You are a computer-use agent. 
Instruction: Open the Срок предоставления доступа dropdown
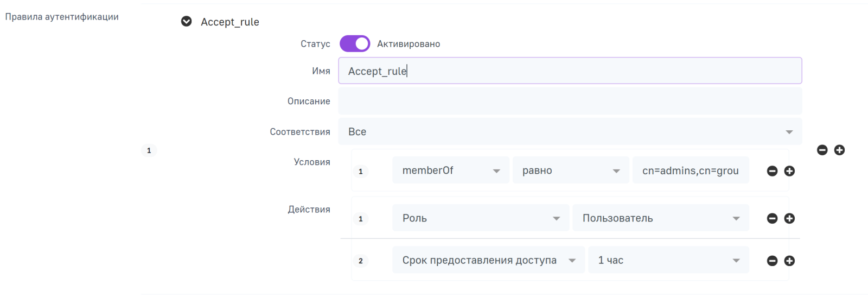[x=488, y=261]
